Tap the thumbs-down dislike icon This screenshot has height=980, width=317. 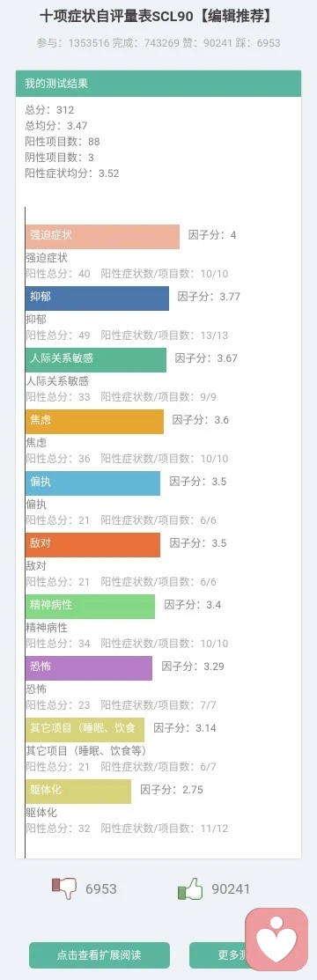[63, 888]
